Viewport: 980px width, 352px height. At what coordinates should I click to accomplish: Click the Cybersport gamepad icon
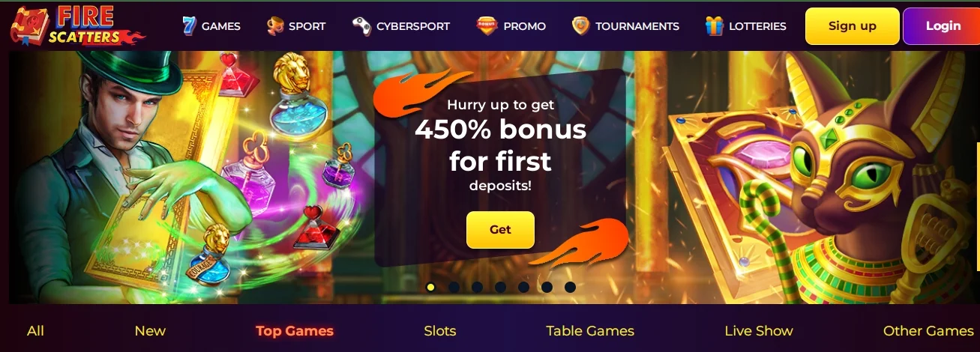[361, 26]
